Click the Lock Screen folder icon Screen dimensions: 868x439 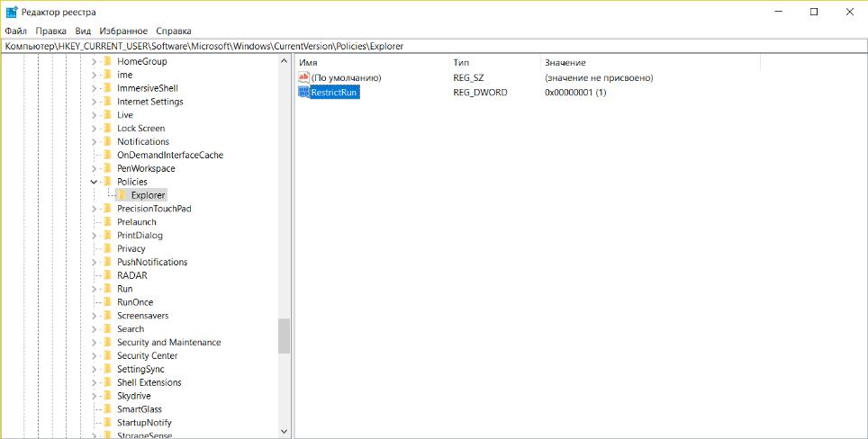107,129
